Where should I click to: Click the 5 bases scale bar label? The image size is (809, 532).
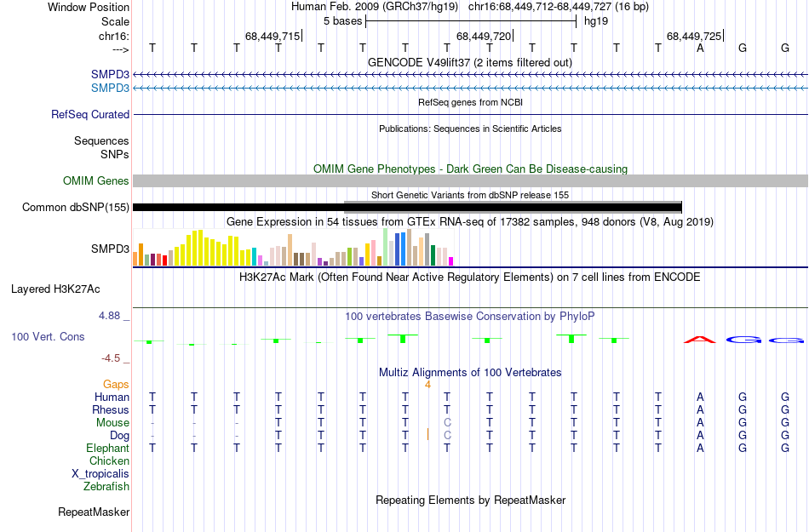(342, 21)
